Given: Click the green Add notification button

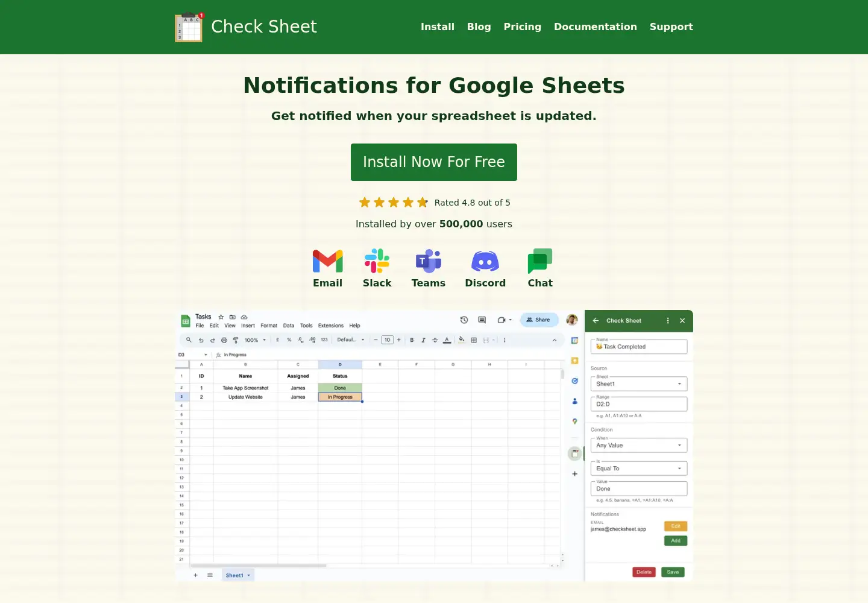Looking at the screenshot, I should pyautogui.click(x=676, y=541).
